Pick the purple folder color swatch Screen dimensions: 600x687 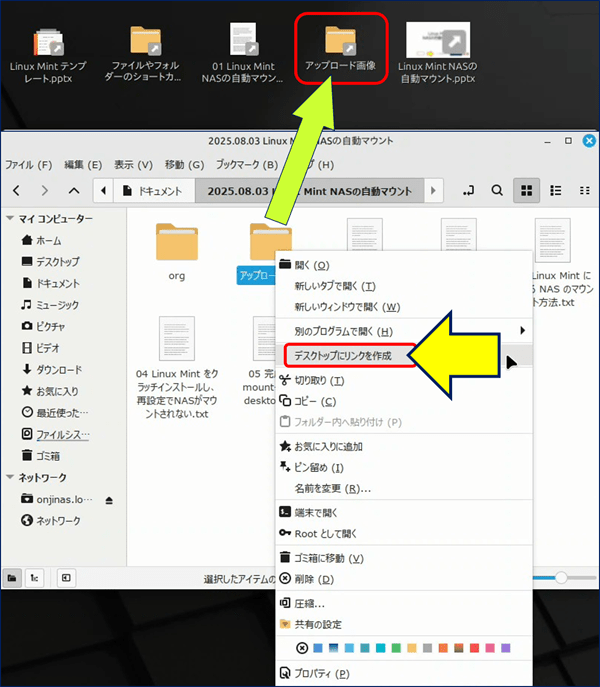[506, 648]
